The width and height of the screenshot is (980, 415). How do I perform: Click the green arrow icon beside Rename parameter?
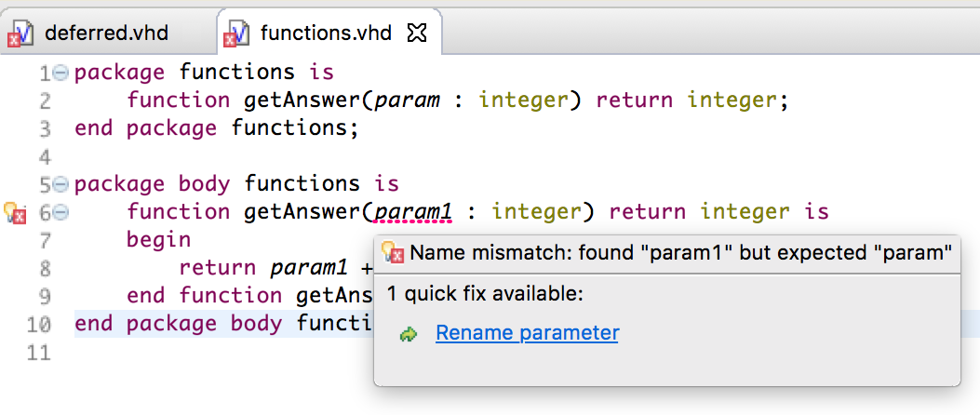[409, 335]
